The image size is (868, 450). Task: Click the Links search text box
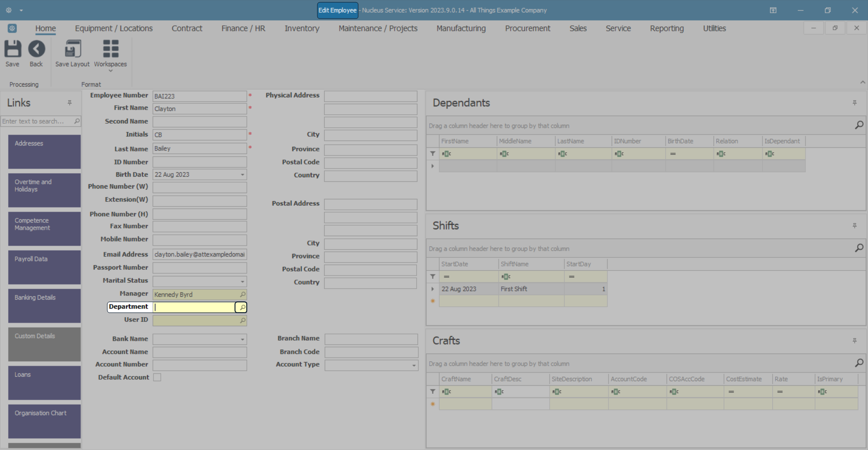pos(37,121)
